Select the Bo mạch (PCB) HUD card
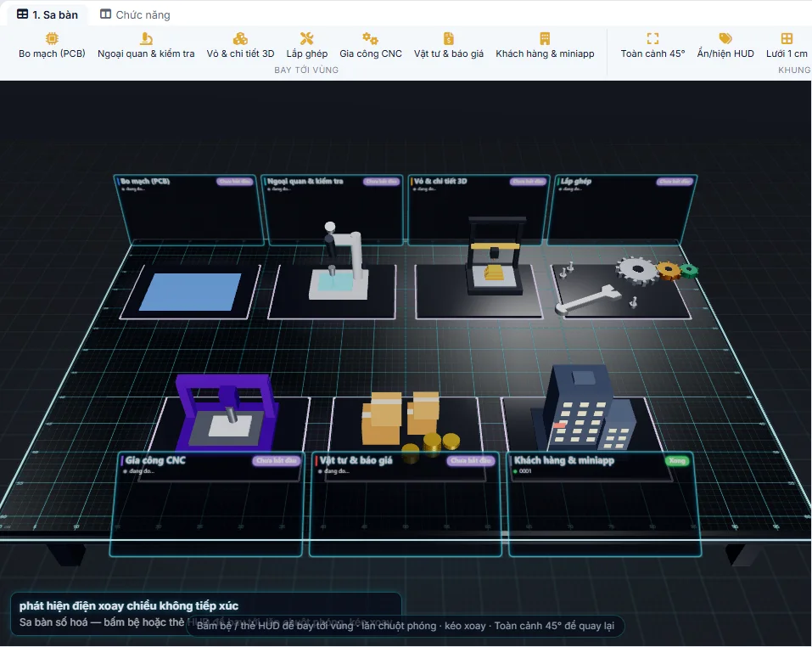 pyautogui.click(x=188, y=209)
